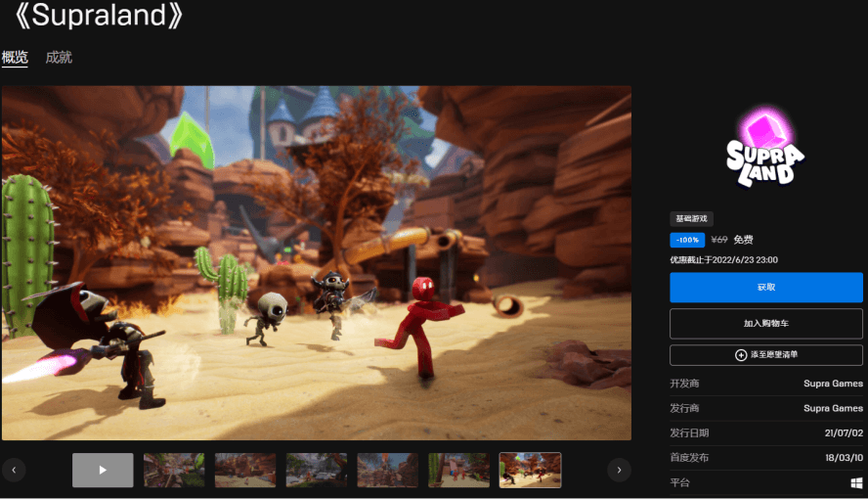The height and width of the screenshot is (499, 868).
Task: Select the fourth thumbnail in carousel
Action: 317,470
